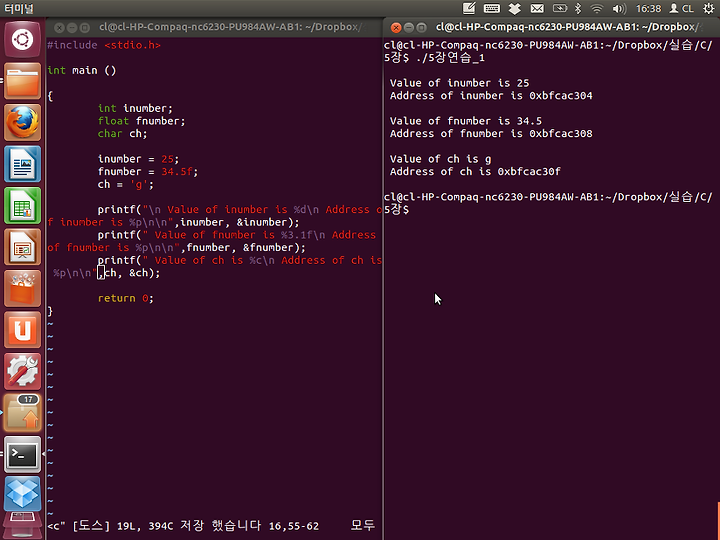Minimize the left vim terminal window
The image size is (720, 540).
[x=72, y=28]
